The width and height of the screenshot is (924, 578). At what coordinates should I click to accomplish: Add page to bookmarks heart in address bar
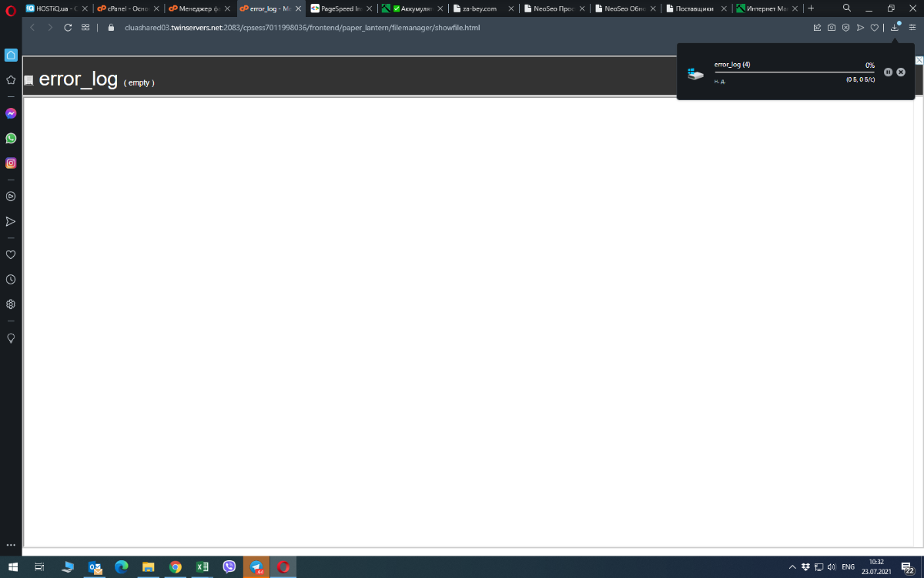tap(875, 27)
